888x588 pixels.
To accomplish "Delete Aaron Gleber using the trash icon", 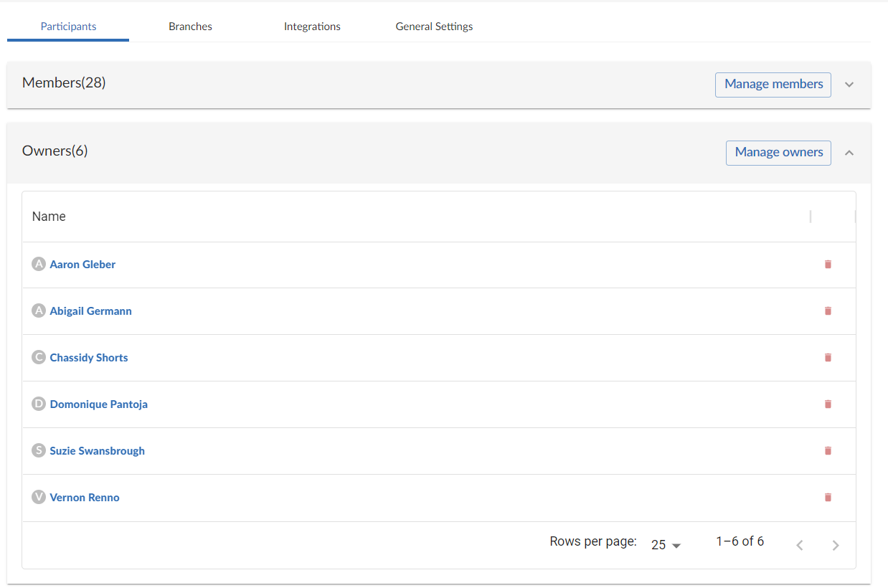I will coord(828,264).
